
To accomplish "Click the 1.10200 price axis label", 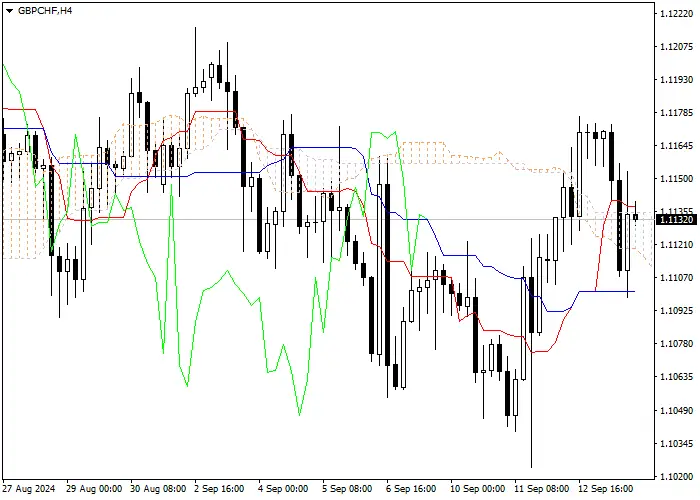I will [x=676, y=477].
